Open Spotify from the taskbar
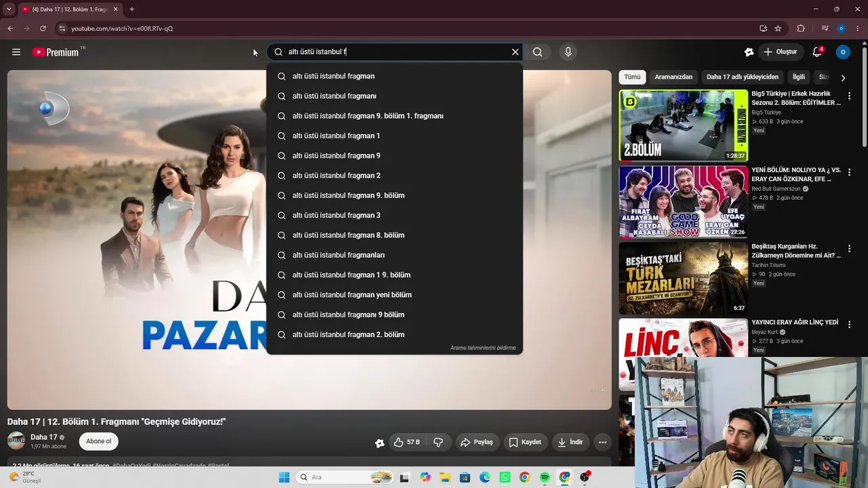 click(x=545, y=477)
